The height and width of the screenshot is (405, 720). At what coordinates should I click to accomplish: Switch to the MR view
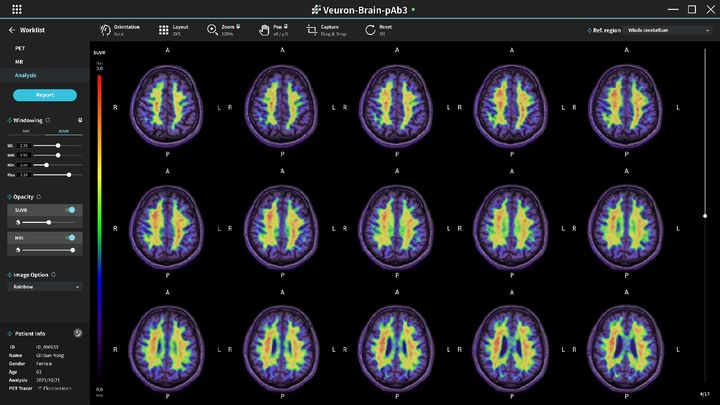[x=19, y=62]
